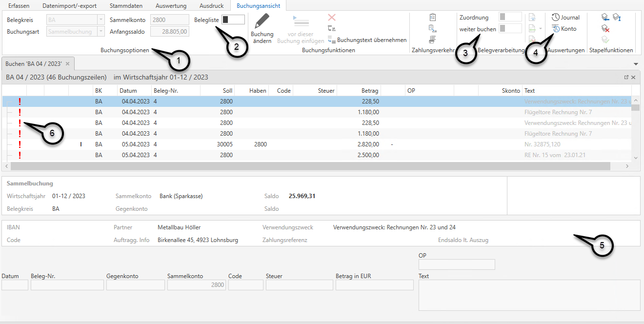Click the horizontal scrollbar of booking table
Screen dimensions: 644x324
(x=312, y=166)
